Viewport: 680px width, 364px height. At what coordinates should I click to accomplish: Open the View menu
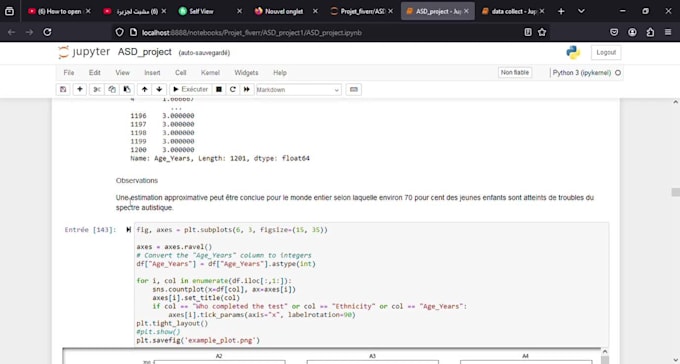click(122, 73)
